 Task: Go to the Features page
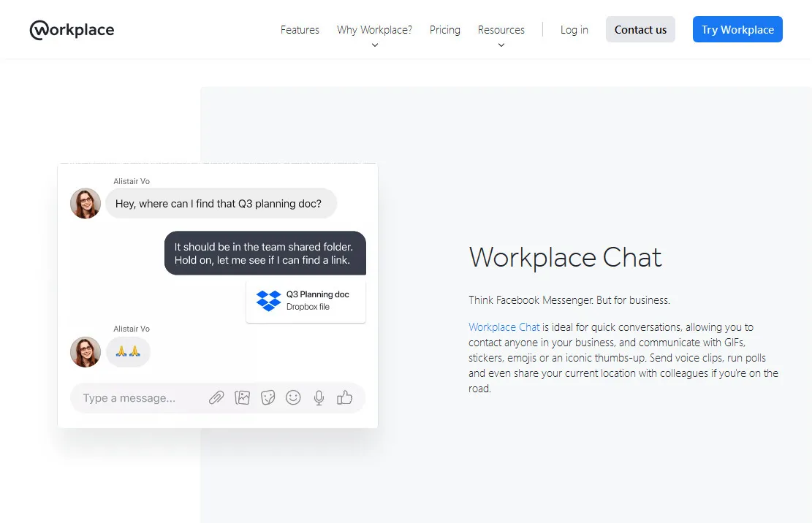click(300, 30)
